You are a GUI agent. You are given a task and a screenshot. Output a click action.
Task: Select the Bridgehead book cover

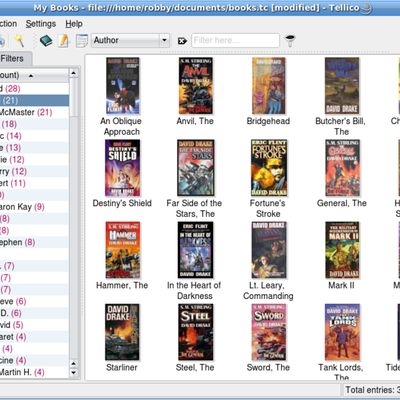point(269,86)
